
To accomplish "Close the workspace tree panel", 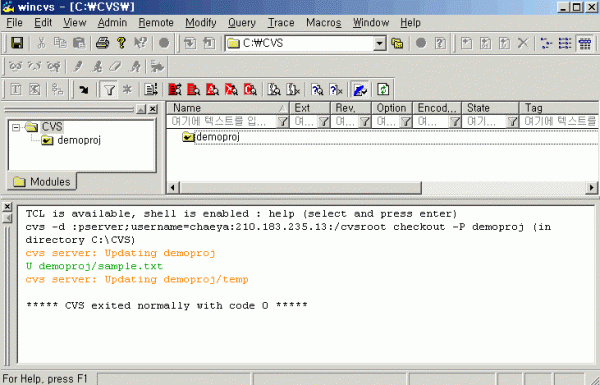I will point(153,109).
